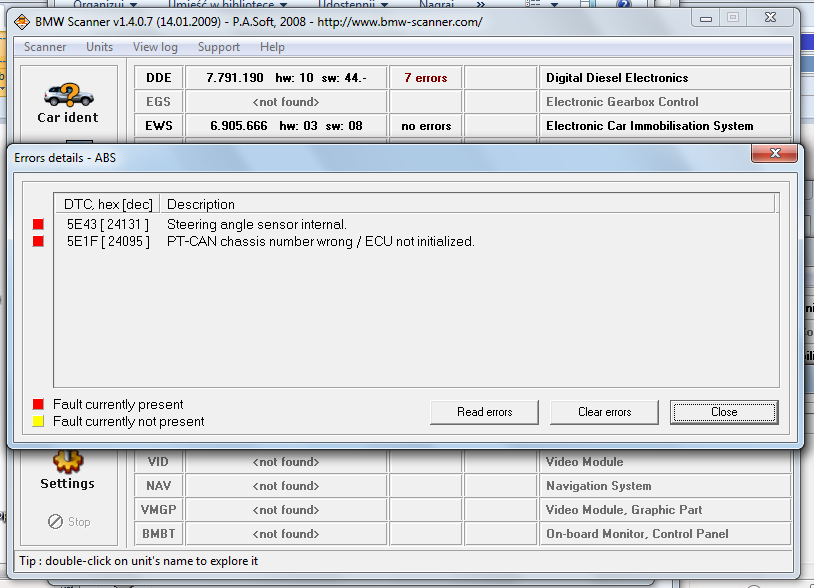Click the red fault indicator for 5E43
This screenshot has width=814, height=588.
tap(38, 224)
